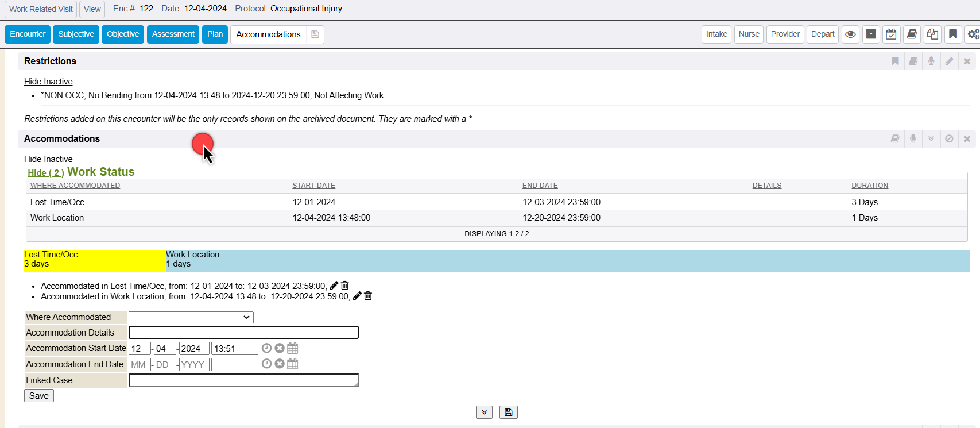The image size is (980, 428).
Task: Click the Provider button
Action: tap(785, 34)
